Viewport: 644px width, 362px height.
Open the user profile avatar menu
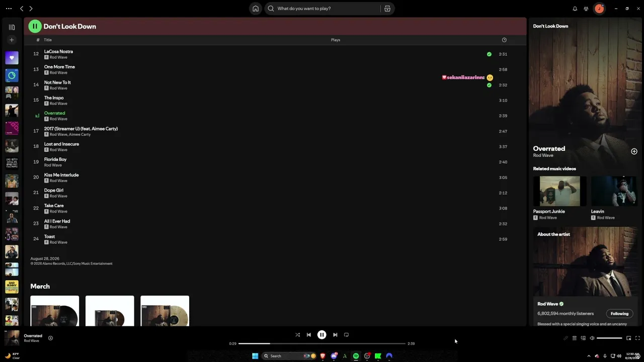click(x=599, y=9)
